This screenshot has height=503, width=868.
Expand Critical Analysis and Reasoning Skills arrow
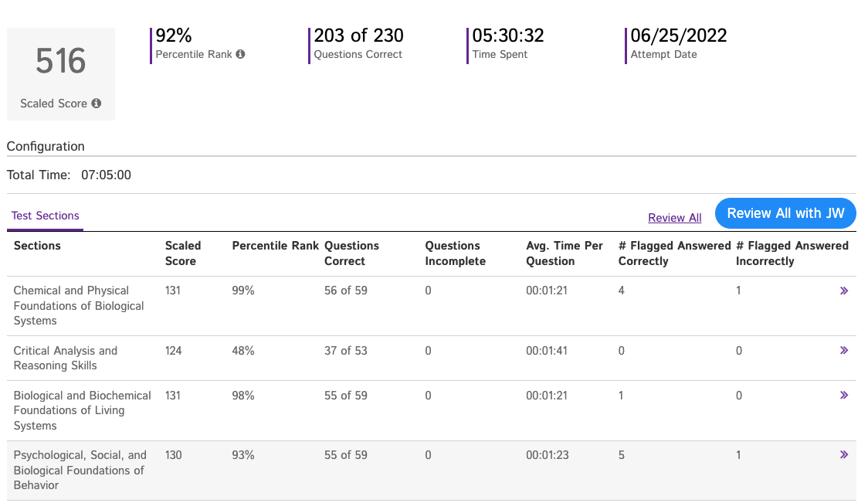pos(843,351)
